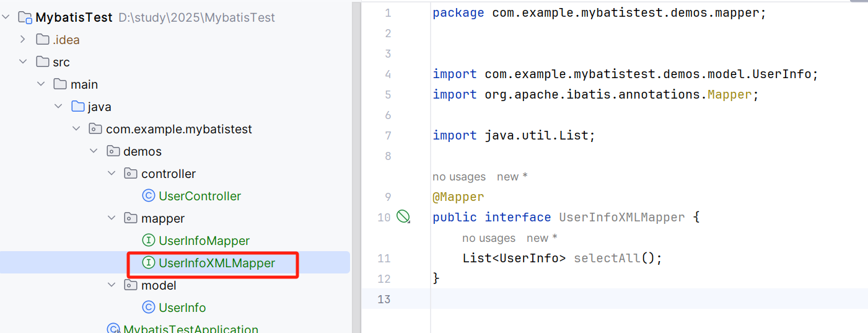The image size is (868, 333).
Task: Collapse the com.example.mybatistest package chevron
Action: coord(76,129)
